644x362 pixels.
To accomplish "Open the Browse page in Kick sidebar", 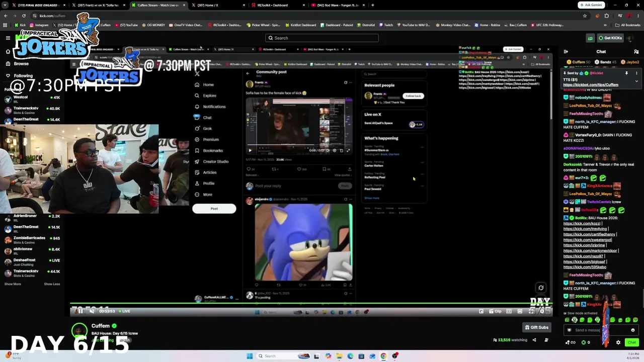I will (21, 64).
